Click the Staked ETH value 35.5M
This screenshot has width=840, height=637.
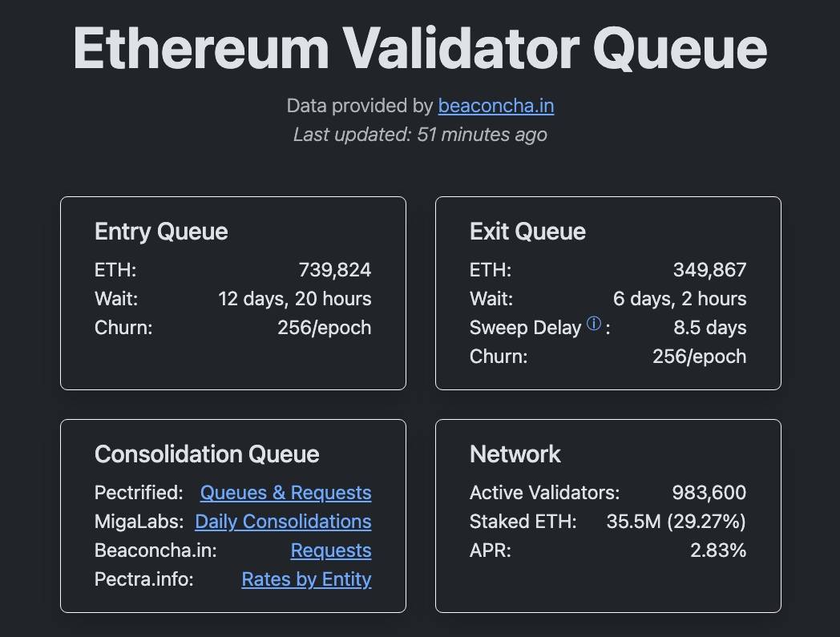coord(633,522)
